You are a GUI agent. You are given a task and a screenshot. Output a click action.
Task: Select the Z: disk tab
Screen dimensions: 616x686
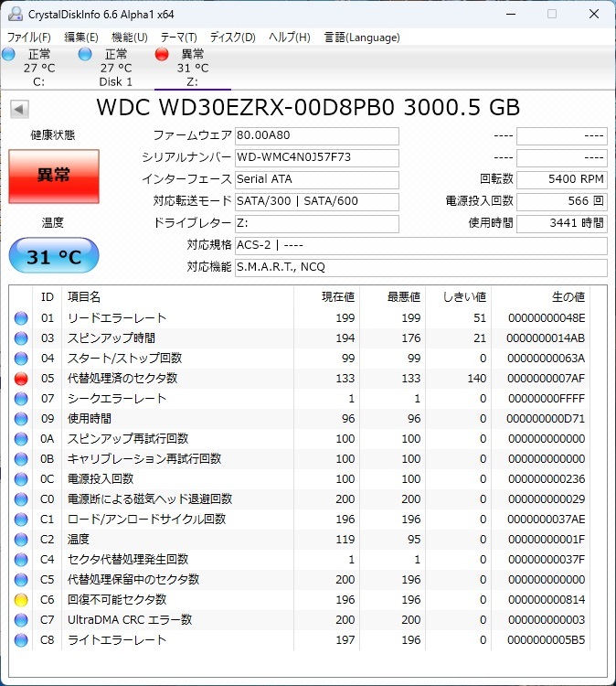pyautogui.click(x=193, y=68)
